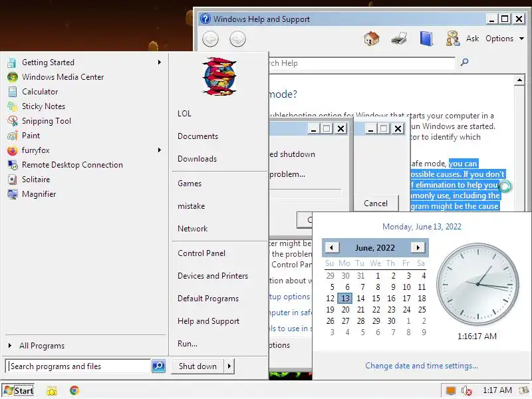The height and width of the screenshot is (399, 532).
Task: Focus the Search programs and files box
Action: (x=78, y=366)
